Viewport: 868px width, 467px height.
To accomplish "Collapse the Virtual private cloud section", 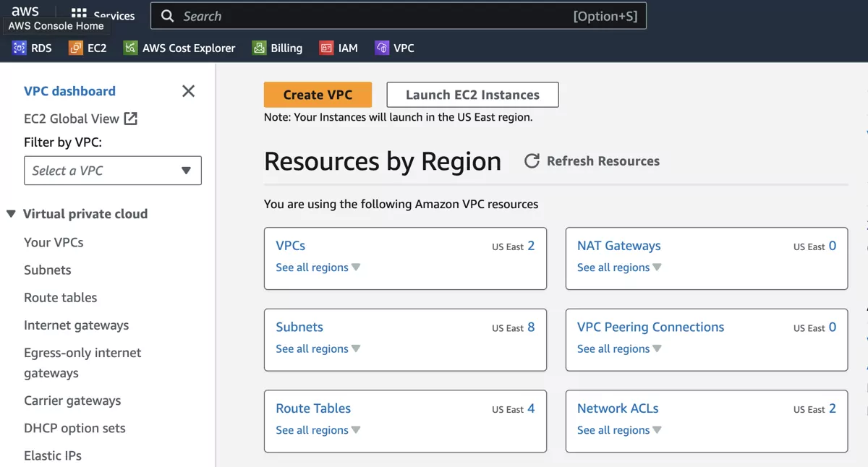I will 11,213.
